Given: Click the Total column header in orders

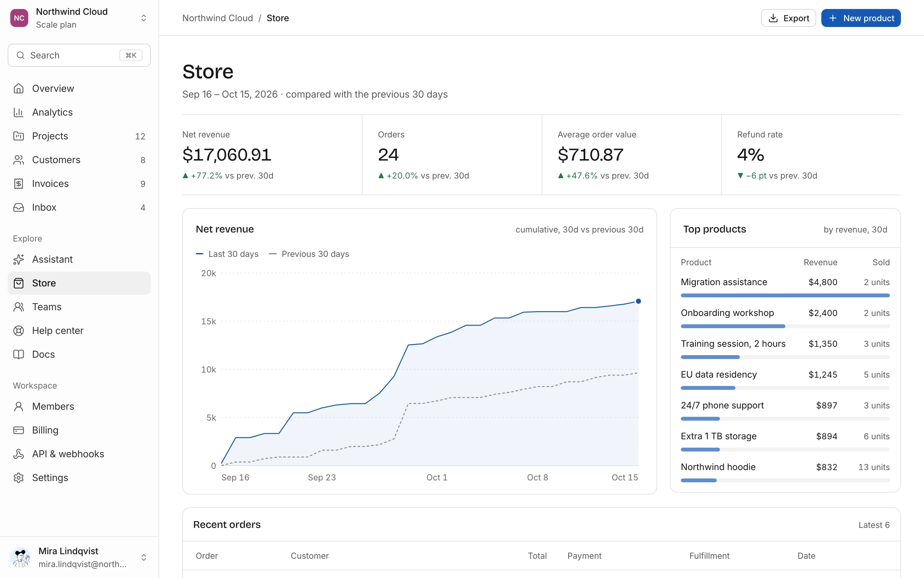Looking at the screenshot, I should (537, 556).
